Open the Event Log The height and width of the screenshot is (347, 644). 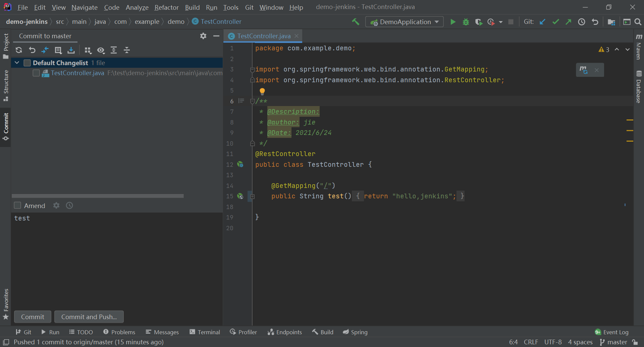pos(611,332)
